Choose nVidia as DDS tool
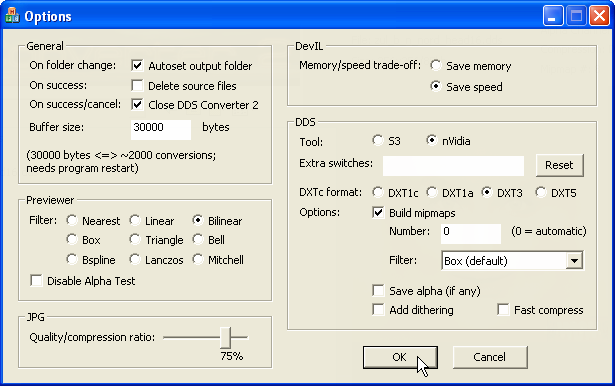This screenshot has height=386, width=615. coord(432,140)
